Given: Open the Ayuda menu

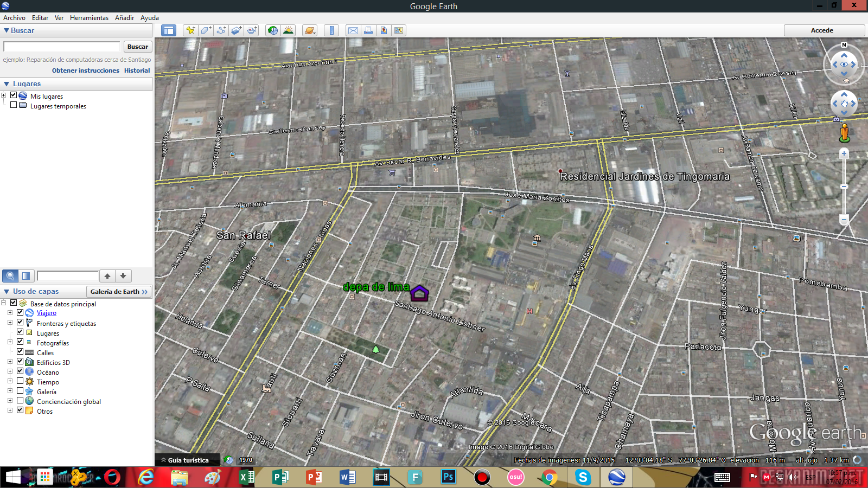Looking at the screenshot, I should point(150,18).
